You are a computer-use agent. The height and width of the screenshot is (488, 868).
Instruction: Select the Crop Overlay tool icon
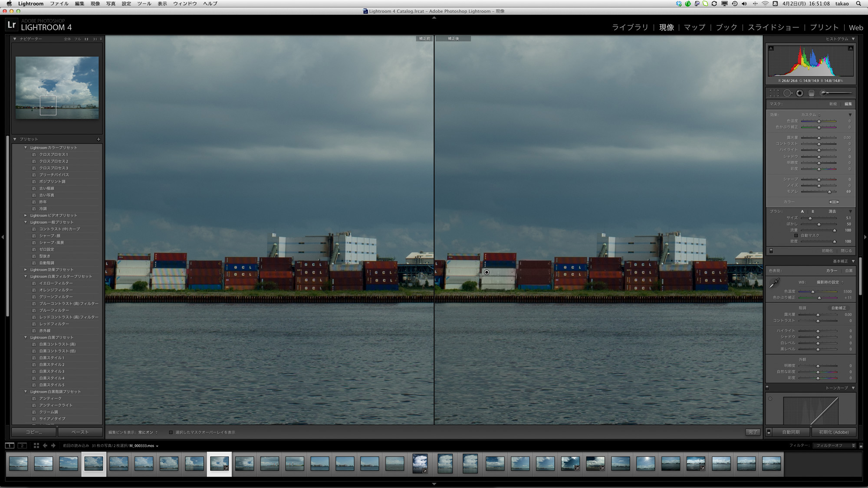click(x=774, y=93)
